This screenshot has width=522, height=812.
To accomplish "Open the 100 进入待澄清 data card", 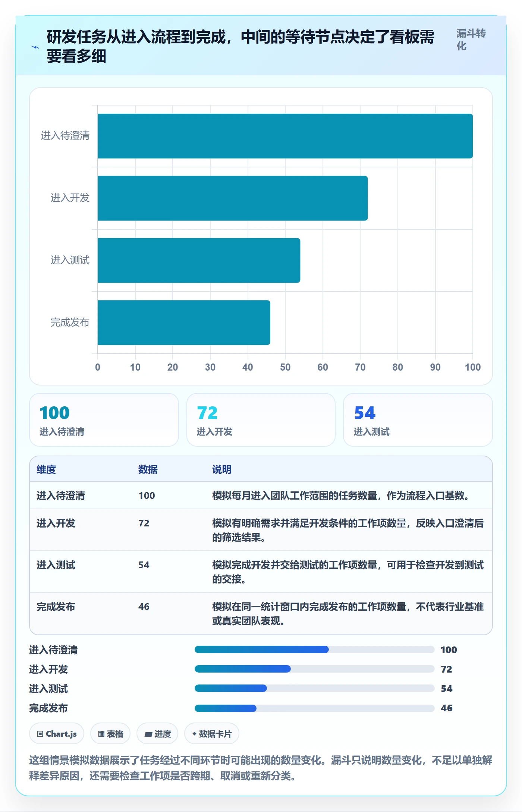I will 104,420.
